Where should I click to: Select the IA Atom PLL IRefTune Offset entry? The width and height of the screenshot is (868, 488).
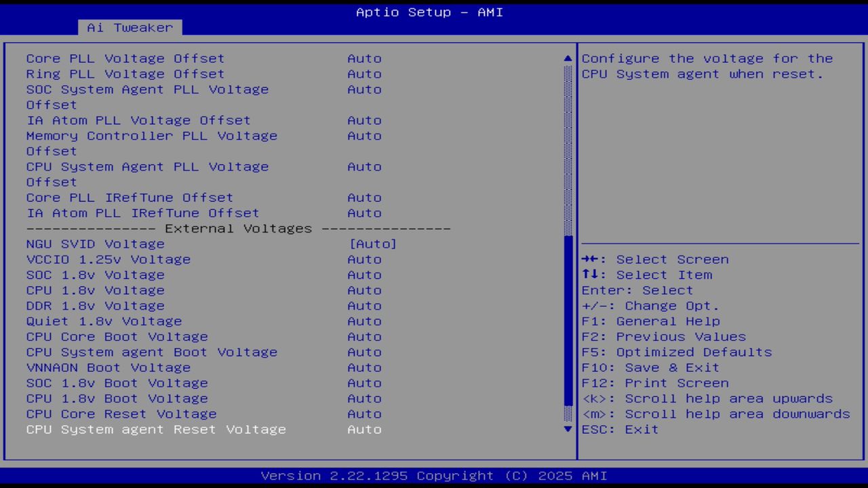point(142,213)
